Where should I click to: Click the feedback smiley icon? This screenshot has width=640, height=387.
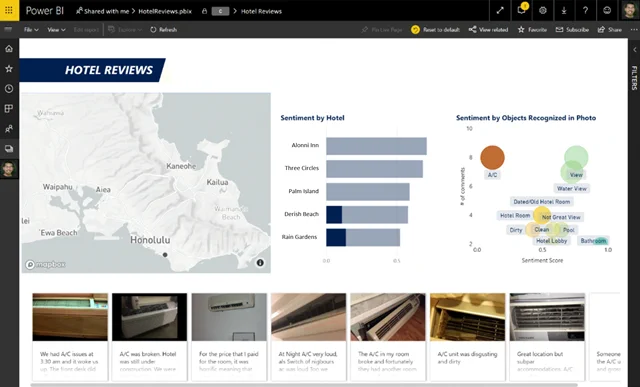click(x=607, y=11)
